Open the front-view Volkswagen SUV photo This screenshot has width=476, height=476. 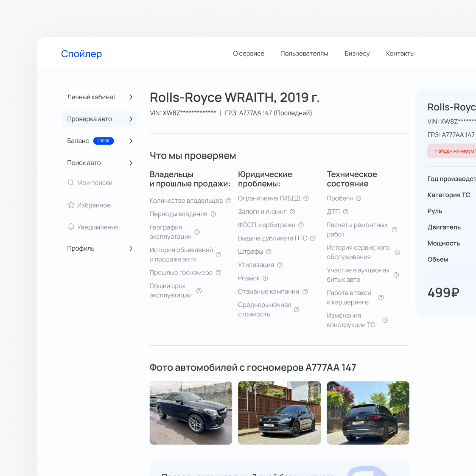(279, 413)
